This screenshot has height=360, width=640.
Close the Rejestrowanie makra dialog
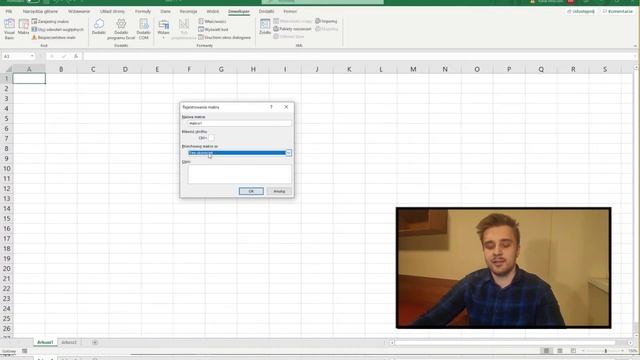tap(286, 107)
